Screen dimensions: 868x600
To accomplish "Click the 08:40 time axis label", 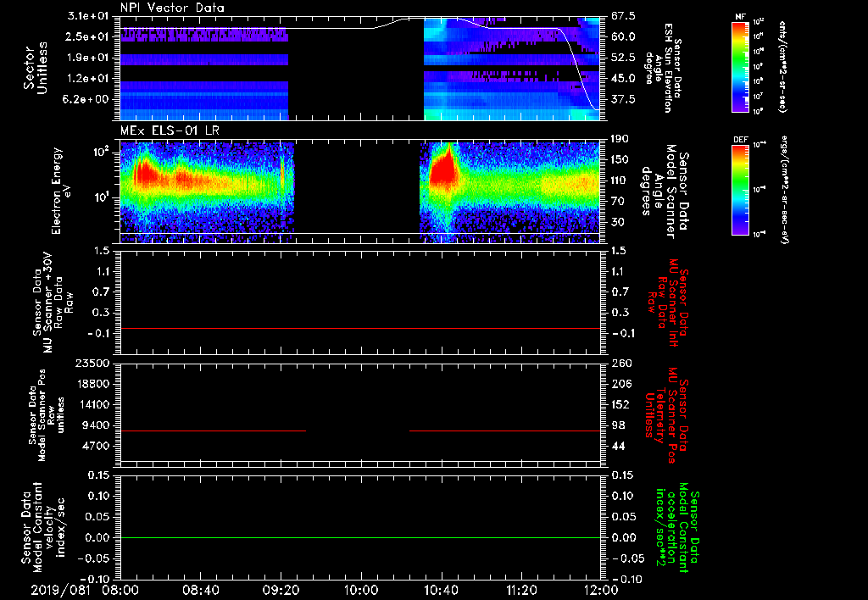I will tap(201, 590).
